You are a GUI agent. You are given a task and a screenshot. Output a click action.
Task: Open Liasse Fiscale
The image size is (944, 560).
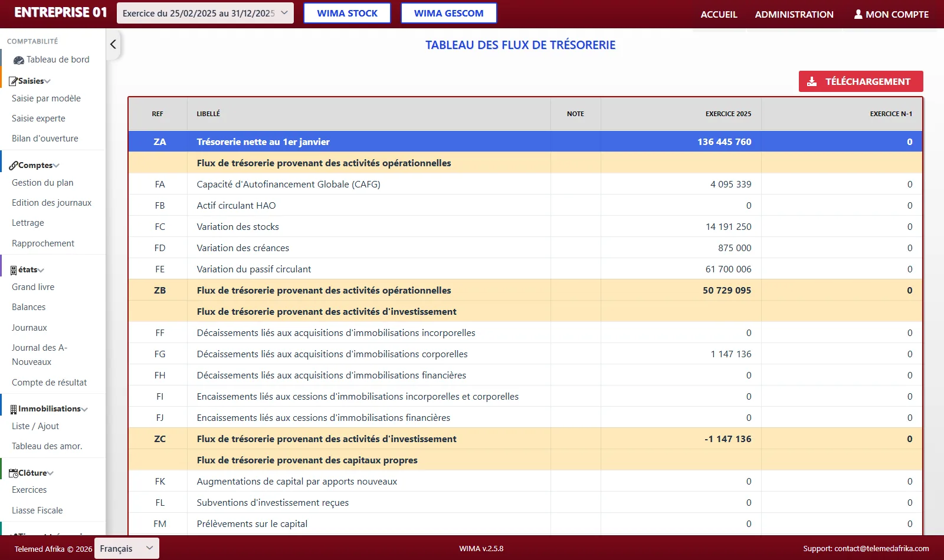click(x=37, y=510)
